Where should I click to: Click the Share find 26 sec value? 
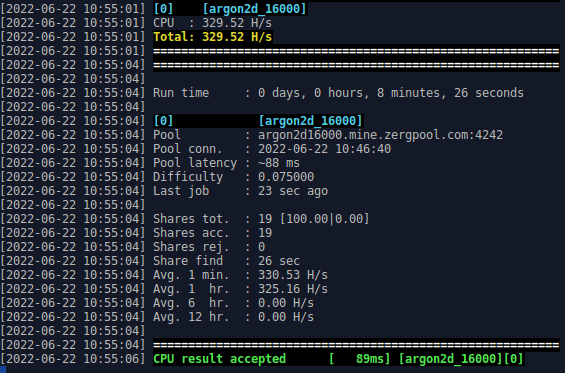coord(279,261)
